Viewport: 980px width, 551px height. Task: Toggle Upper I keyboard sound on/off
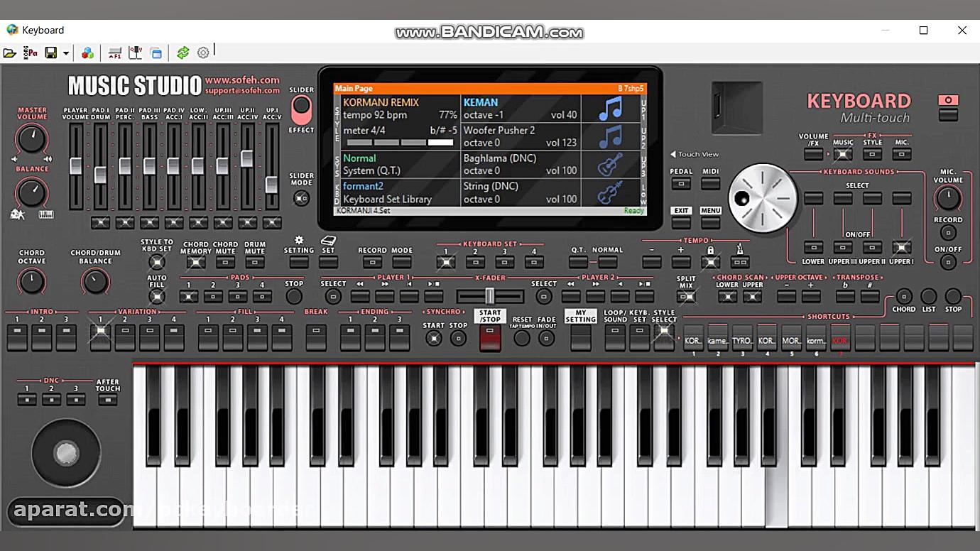[901, 248]
